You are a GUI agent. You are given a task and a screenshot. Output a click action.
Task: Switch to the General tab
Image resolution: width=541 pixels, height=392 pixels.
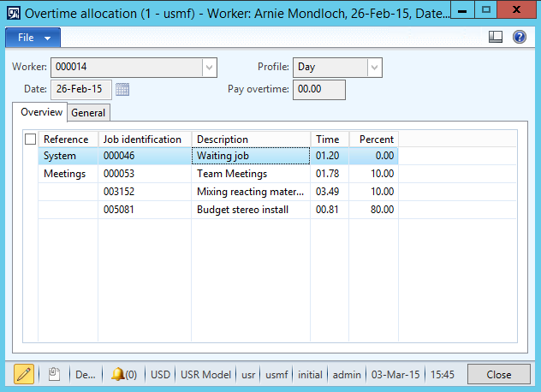tap(88, 113)
